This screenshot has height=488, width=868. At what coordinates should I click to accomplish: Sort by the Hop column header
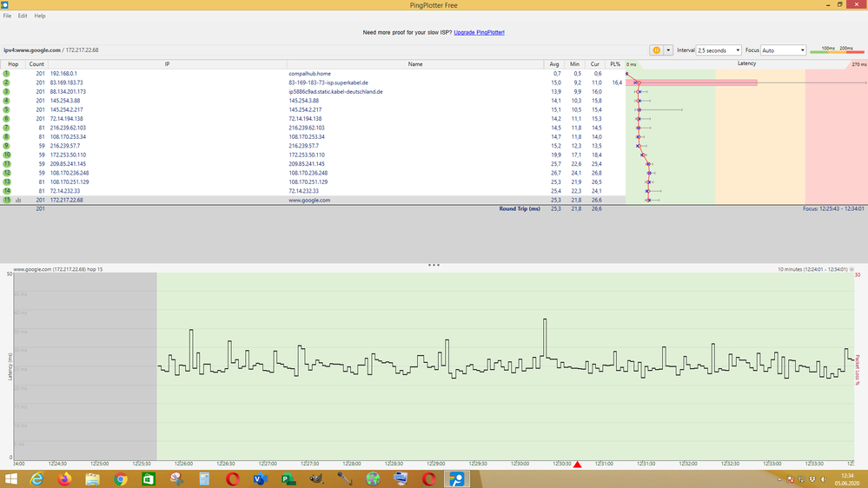click(x=13, y=64)
